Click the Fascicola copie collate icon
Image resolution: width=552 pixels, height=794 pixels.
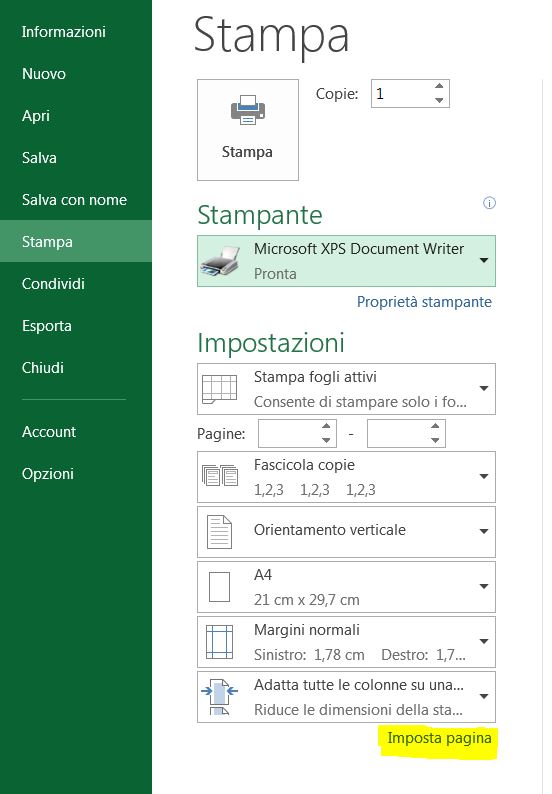pyautogui.click(x=220, y=475)
